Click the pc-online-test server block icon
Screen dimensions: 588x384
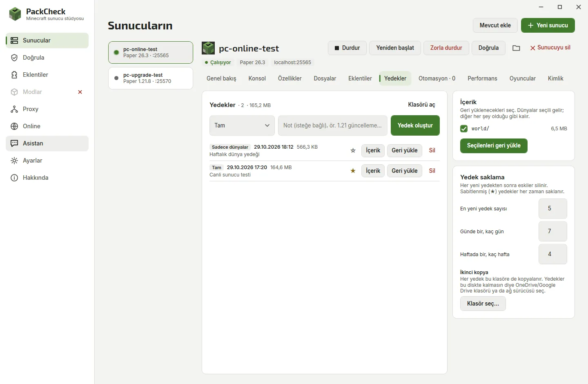pyautogui.click(x=208, y=48)
